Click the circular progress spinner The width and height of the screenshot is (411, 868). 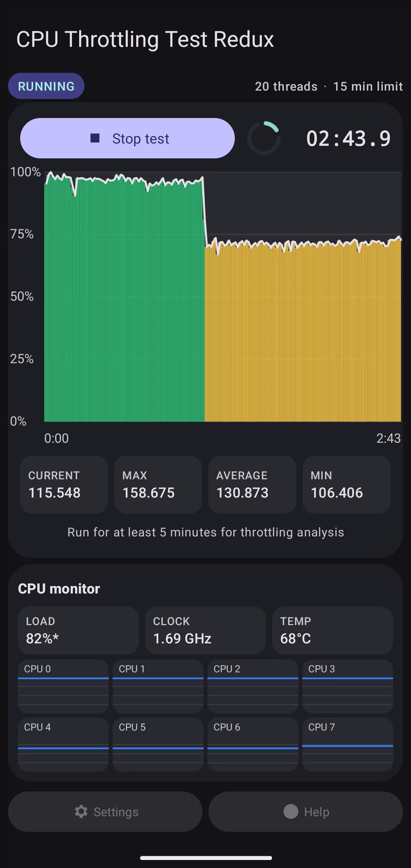264,138
